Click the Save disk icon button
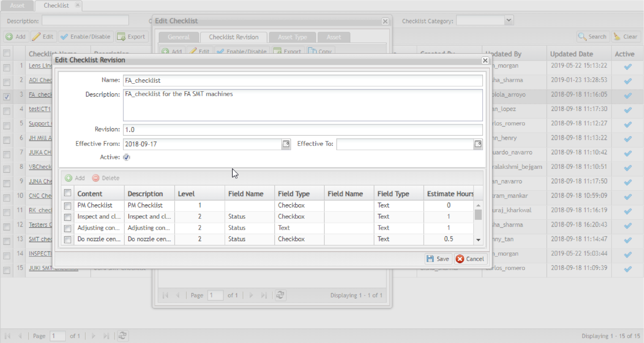The height and width of the screenshot is (343, 644). click(437, 259)
